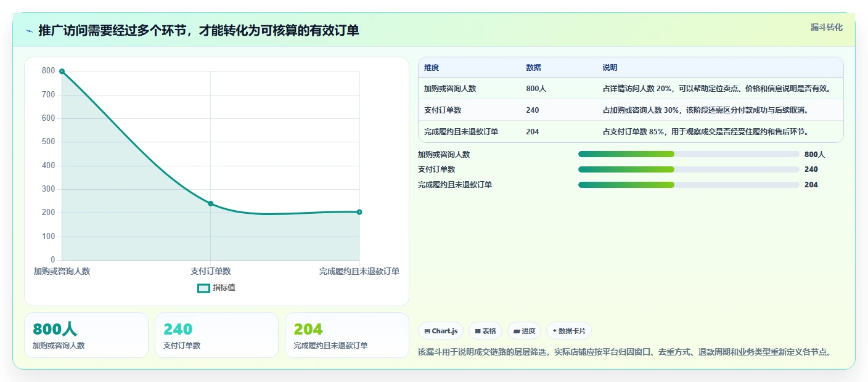Click the 完成履约且未退款订单 chart data point
The height and width of the screenshot is (382, 868).
tap(359, 212)
